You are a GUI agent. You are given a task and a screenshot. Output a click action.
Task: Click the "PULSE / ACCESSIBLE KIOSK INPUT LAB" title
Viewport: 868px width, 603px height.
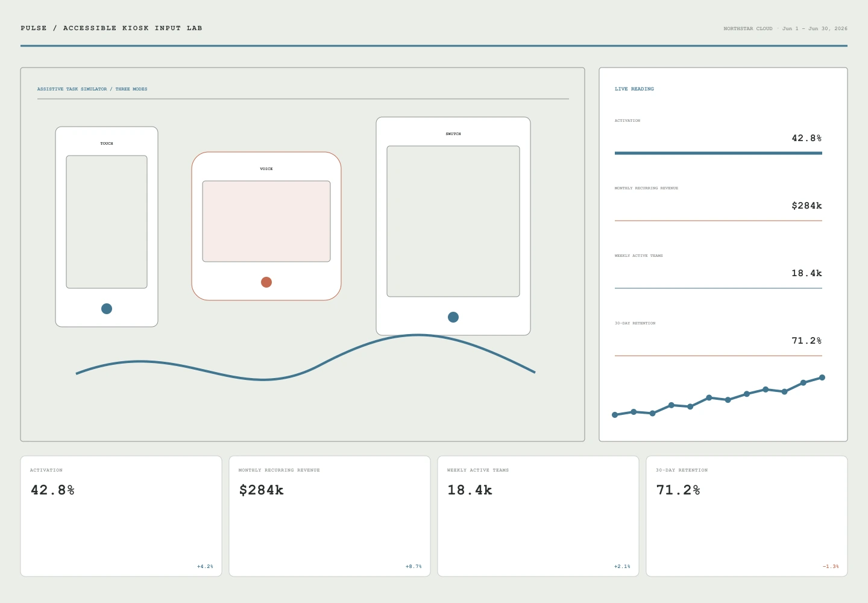pyautogui.click(x=112, y=28)
